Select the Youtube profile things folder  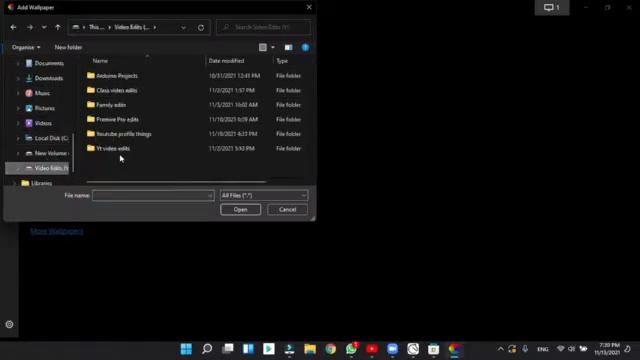[119, 134]
